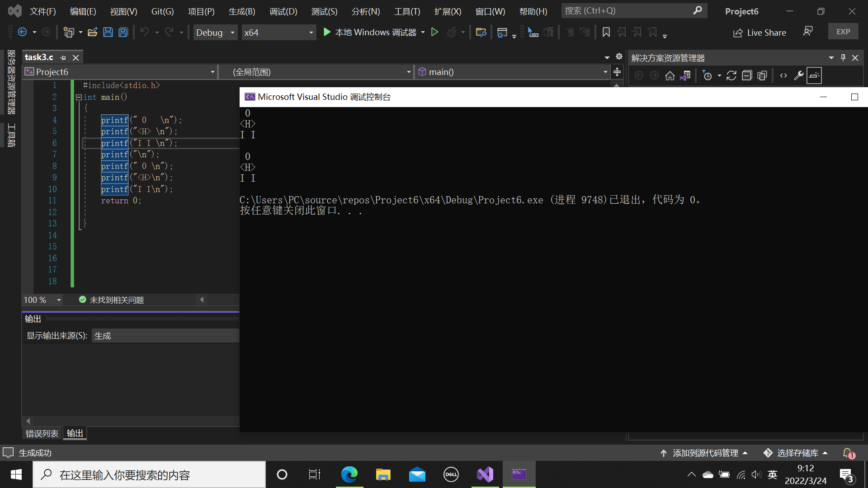The width and height of the screenshot is (868, 488).
Task: Collapse main function with outlining box
Action: tap(79, 97)
